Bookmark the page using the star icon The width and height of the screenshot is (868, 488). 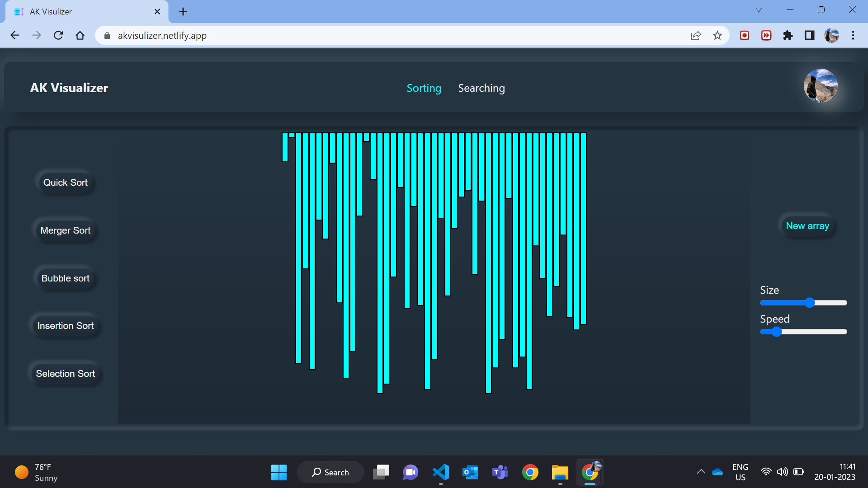pyautogui.click(x=717, y=35)
